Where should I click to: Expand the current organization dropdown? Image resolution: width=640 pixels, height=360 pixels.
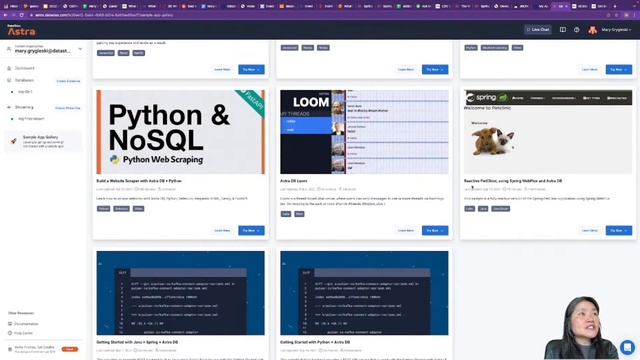click(80, 49)
